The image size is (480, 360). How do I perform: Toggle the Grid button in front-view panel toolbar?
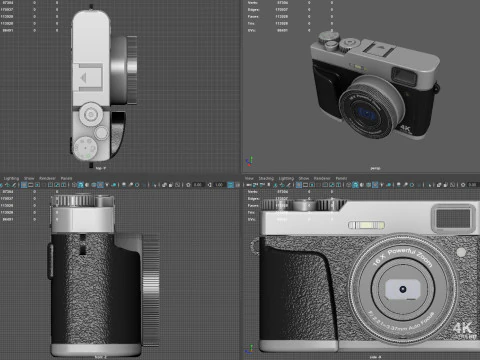(299, 185)
